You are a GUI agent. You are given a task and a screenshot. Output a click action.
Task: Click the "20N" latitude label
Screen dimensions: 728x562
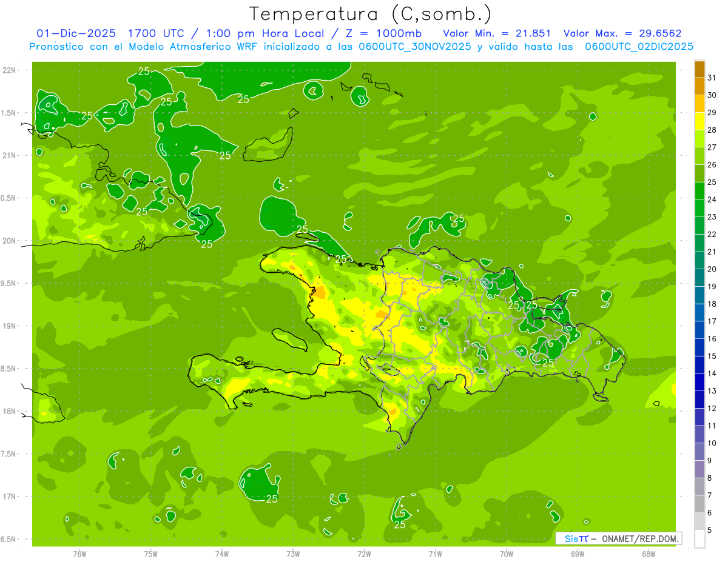pyautogui.click(x=10, y=241)
